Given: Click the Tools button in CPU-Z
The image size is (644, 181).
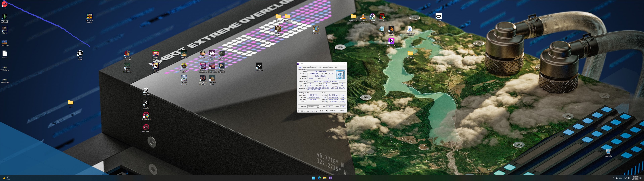Looking at the screenshot, I should click(322, 111).
